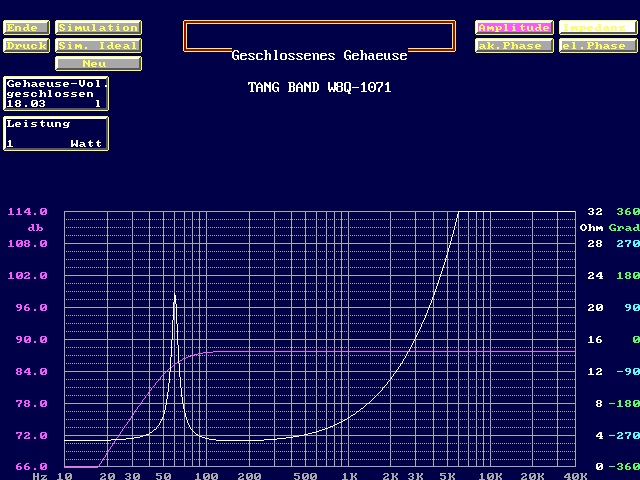Enable the ak.Phase curve

coord(513,46)
